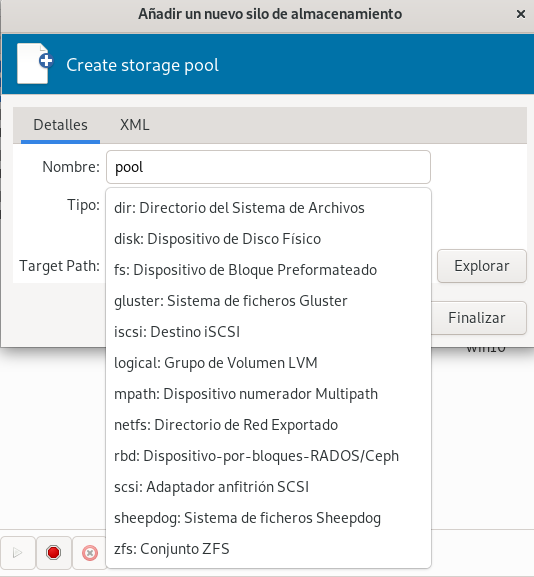The width and height of the screenshot is (534, 577).
Task: Select gluster: Sistema de ficheros Gluster
Action: [268, 301]
